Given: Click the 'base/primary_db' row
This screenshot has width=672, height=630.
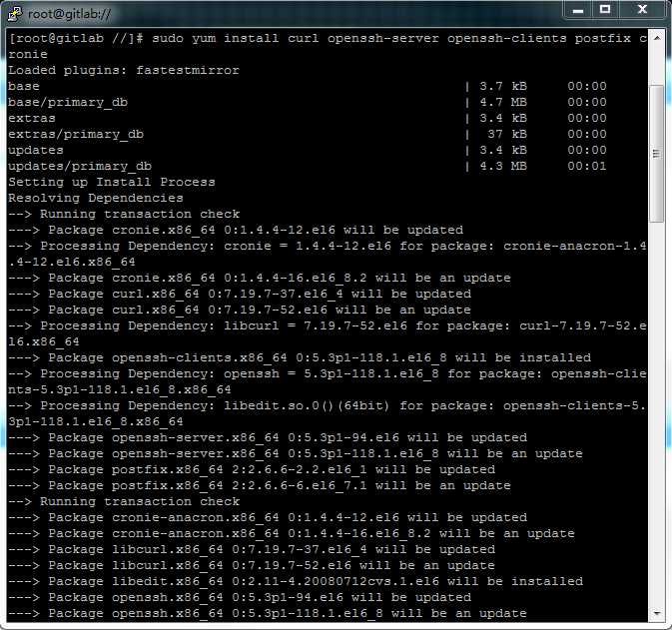Looking at the screenshot, I should coord(308,102).
